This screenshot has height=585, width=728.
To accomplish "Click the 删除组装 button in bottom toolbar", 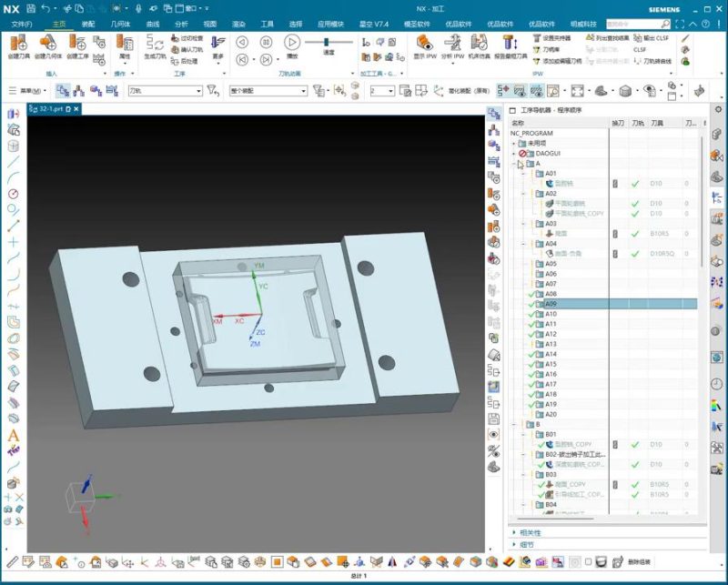I will coord(639,561).
